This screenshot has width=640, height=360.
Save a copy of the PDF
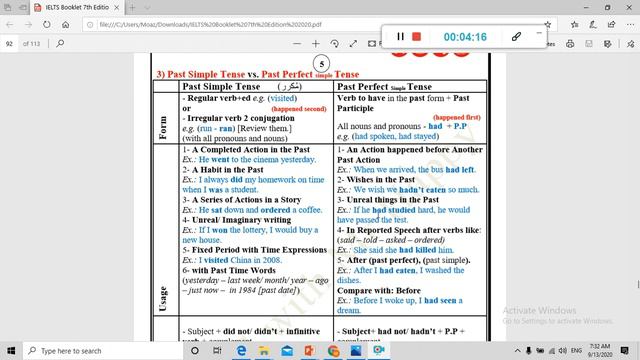pos(608,44)
